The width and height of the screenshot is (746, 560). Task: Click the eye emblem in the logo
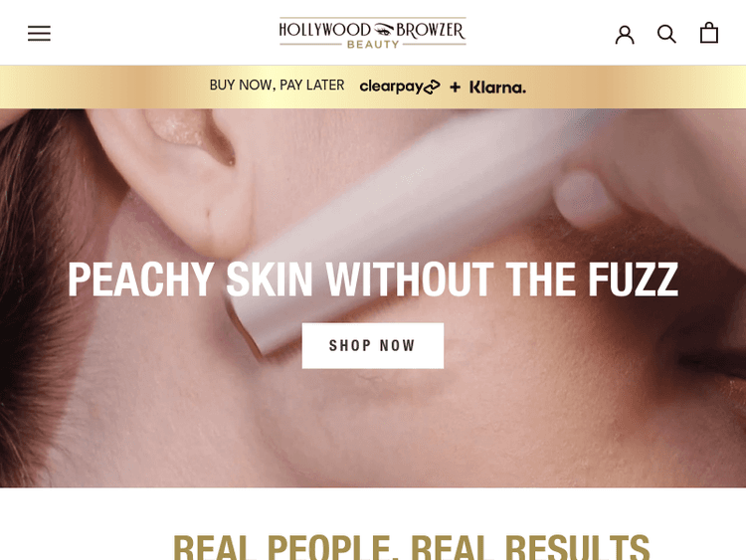pos(384,31)
